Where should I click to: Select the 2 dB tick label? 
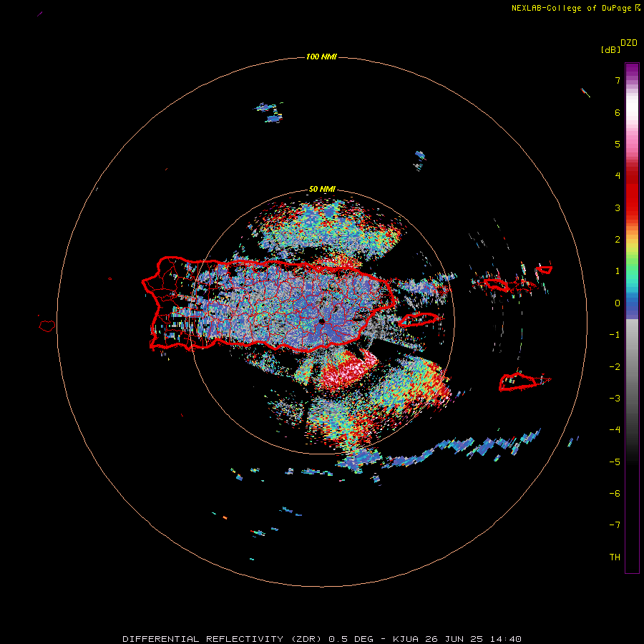618,240
